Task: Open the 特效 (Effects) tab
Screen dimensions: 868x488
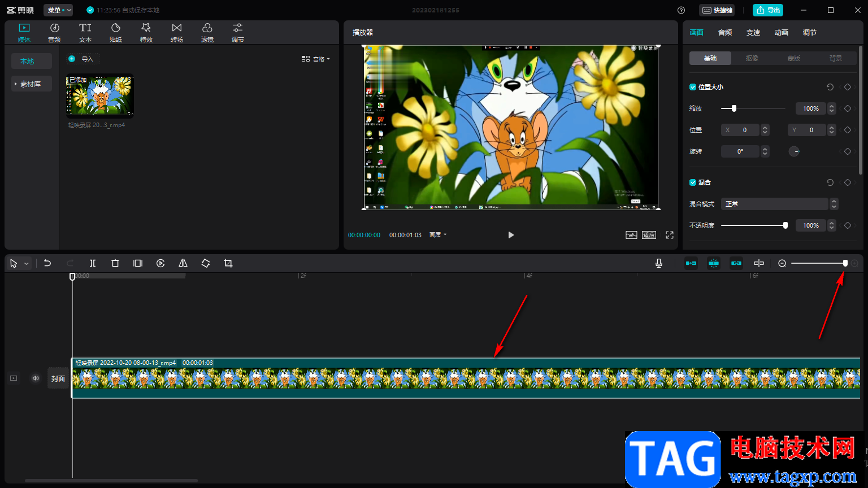Action: click(146, 33)
